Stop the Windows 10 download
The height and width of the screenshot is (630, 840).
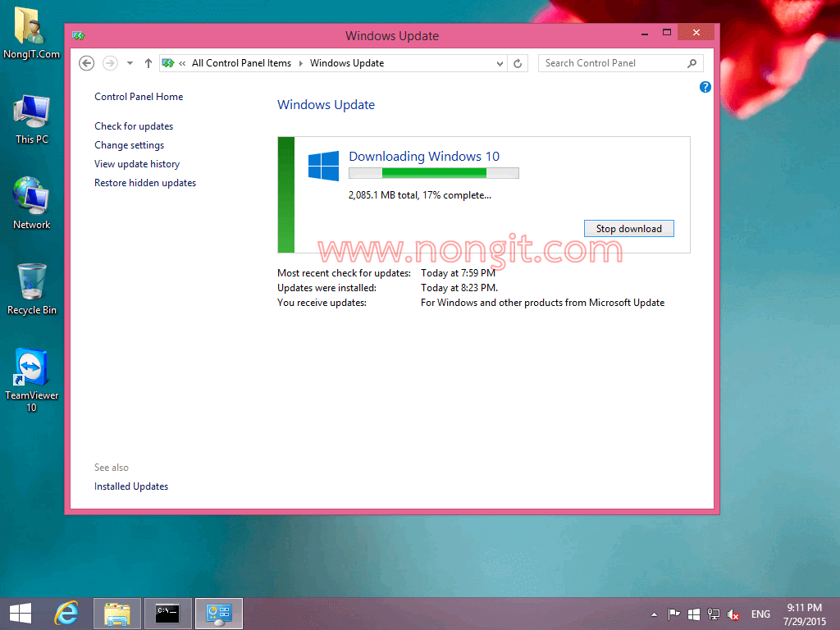629,229
